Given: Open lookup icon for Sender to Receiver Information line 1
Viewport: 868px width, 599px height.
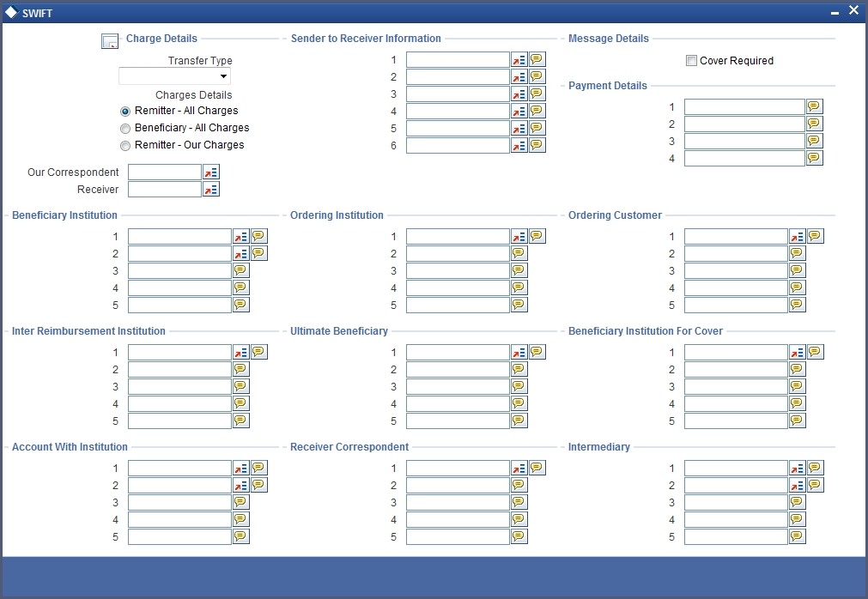Looking at the screenshot, I should click(519, 60).
